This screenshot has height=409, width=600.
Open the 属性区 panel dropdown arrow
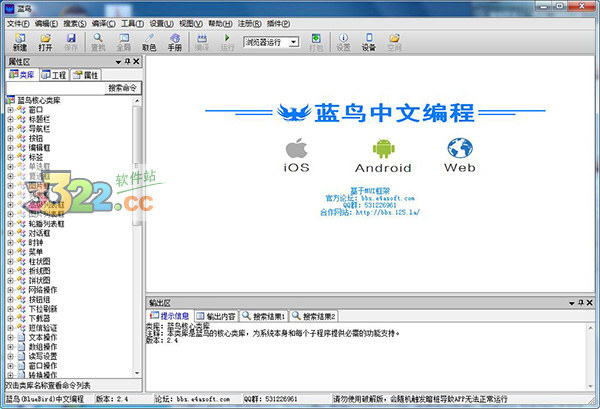[x=118, y=62]
